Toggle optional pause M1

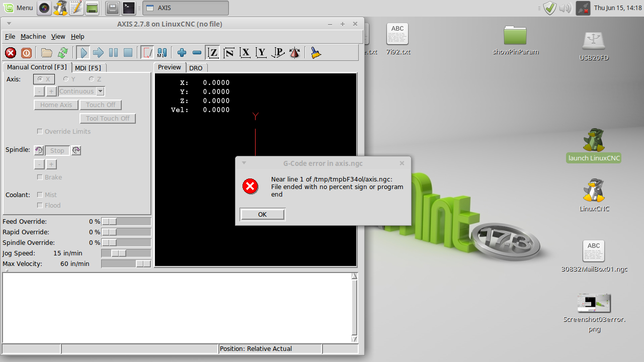point(162,52)
